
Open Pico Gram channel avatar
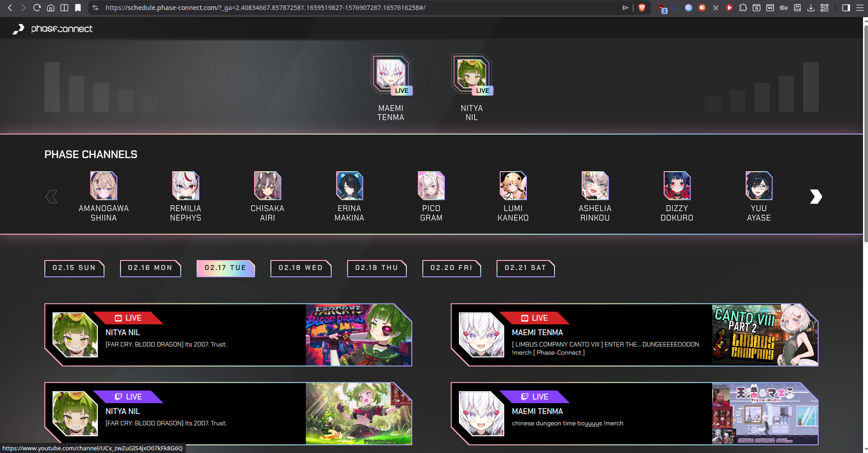pyautogui.click(x=431, y=186)
